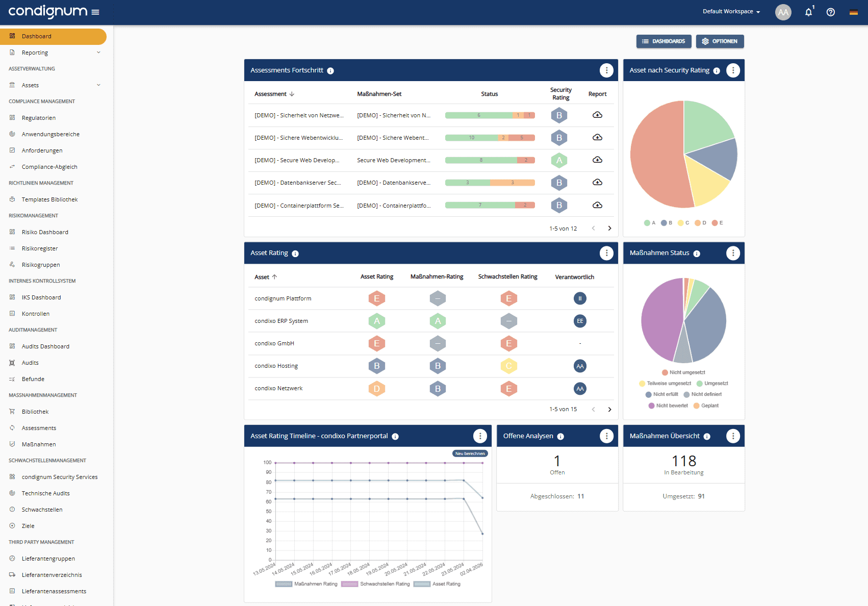Toggle Schwachstellen Rating in the timeline legend
Image resolution: width=868 pixels, height=606 pixels.
(375, 584)
